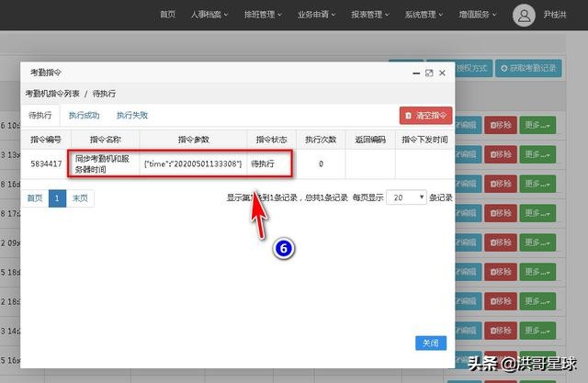The image size is (588, 383).
Task: Open 更多 in background row starting 2 09:
Action: click(537, 242)
